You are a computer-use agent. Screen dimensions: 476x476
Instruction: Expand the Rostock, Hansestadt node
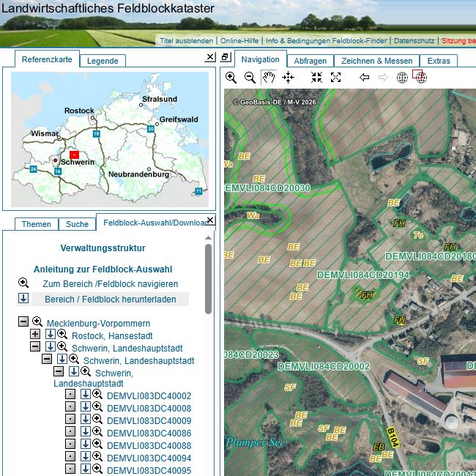(x=35, y=334)
